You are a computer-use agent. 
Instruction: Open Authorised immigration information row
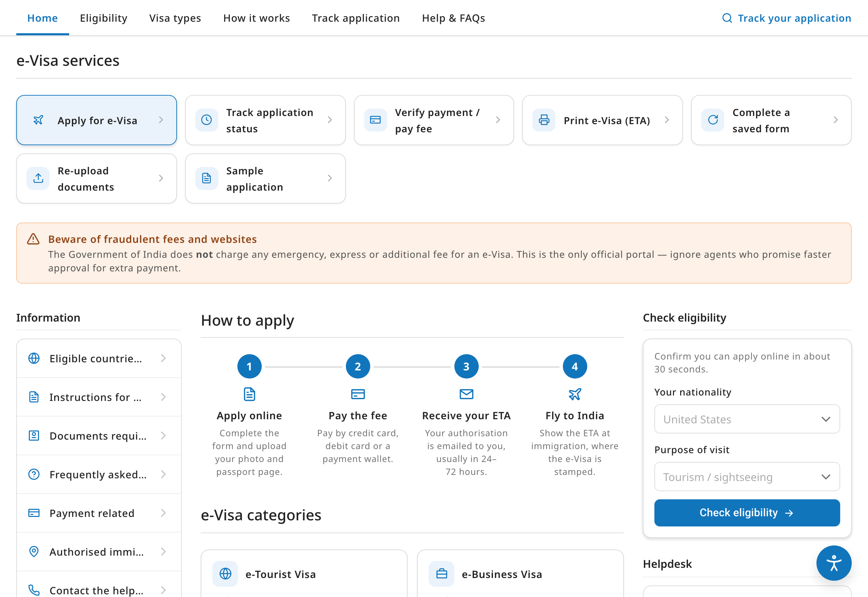pyautogui.click(x=99, y=552)
